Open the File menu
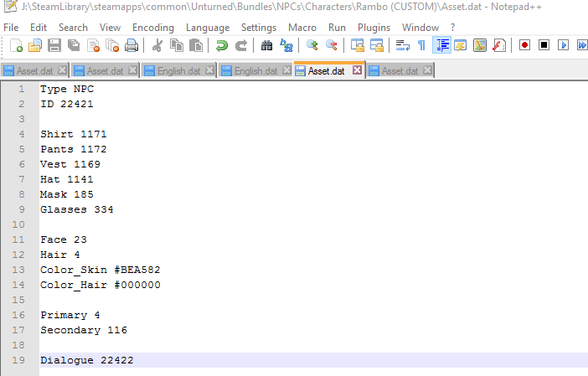The image size is (588, 376). pos(11,28)
